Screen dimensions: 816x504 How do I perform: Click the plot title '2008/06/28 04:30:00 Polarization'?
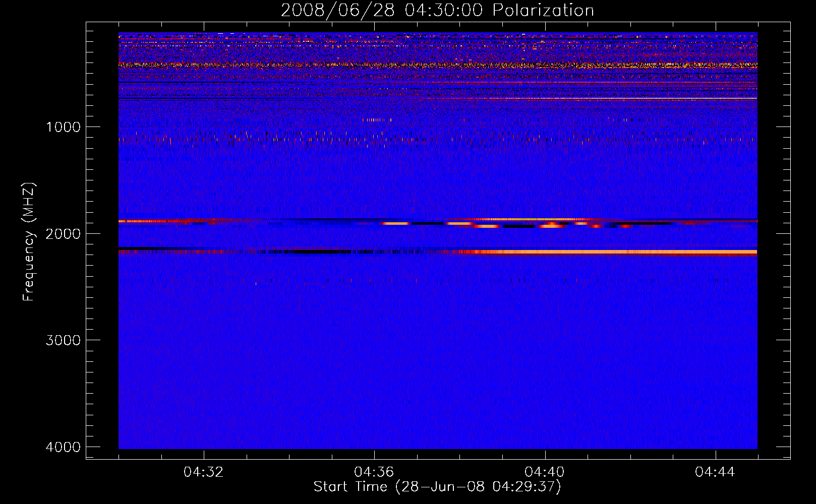[437, 10]
